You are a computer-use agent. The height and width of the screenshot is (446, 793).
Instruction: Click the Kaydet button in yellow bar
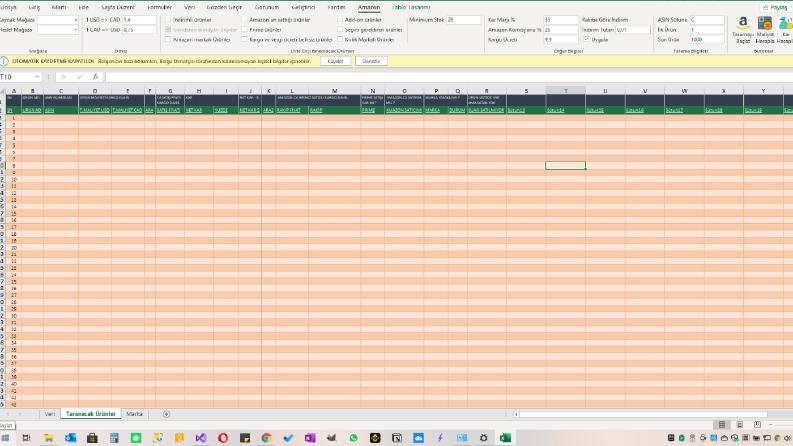pos(335,61)
